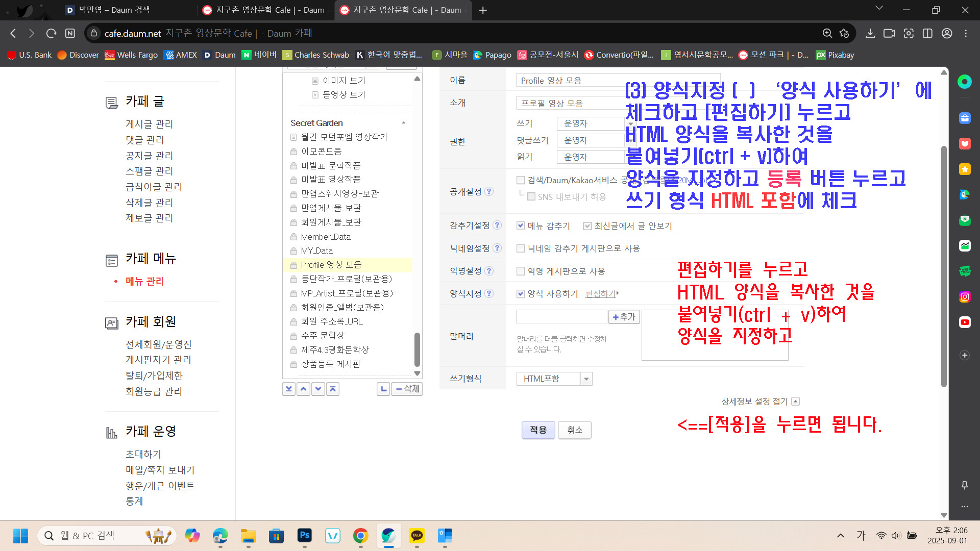Click the browser download icon
Screen dimensions: 980x551
(870, 33)
